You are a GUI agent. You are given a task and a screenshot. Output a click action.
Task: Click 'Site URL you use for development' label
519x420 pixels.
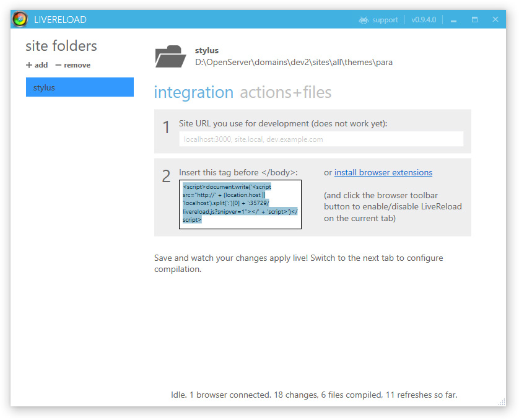click(x=283, y=123)
